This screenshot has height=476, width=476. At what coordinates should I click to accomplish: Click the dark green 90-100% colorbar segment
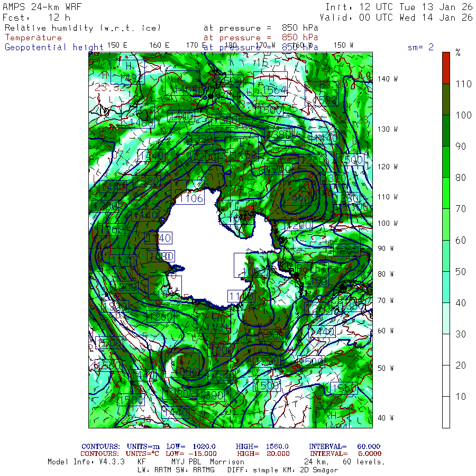(446, 131)
